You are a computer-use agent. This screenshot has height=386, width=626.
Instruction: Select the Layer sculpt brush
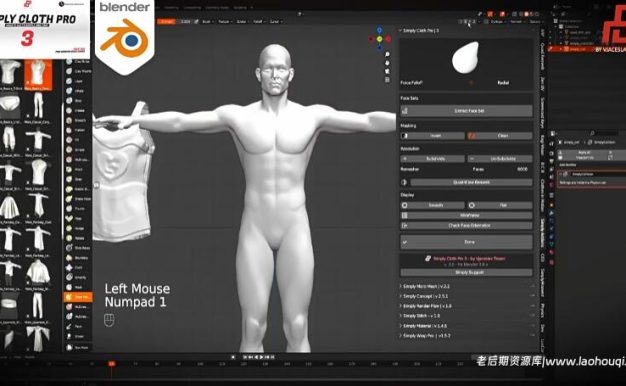pyautogui.click(x=78, y=81)
